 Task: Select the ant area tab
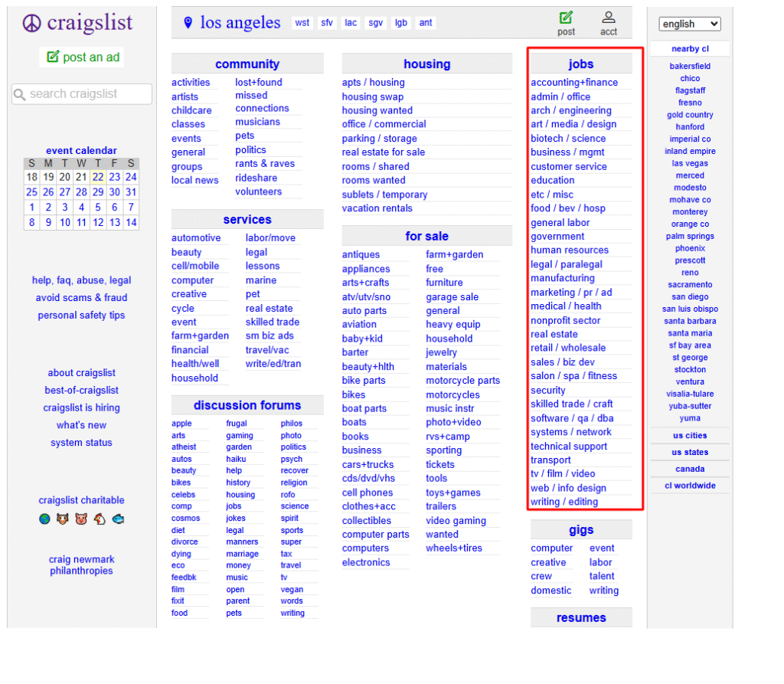[x=426, y=22]
